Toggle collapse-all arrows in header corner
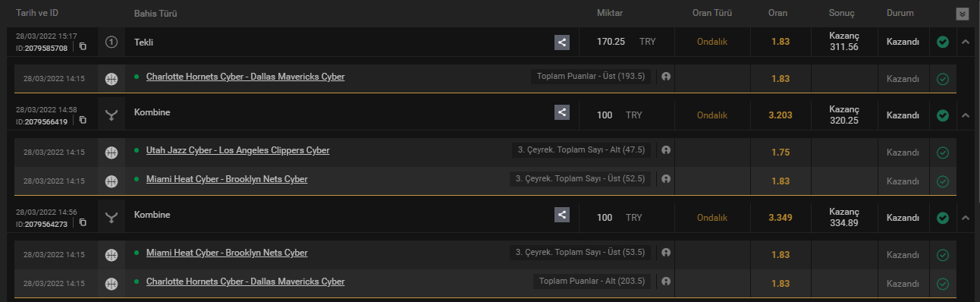Viewport: 980px width, 302px height. 963,14
